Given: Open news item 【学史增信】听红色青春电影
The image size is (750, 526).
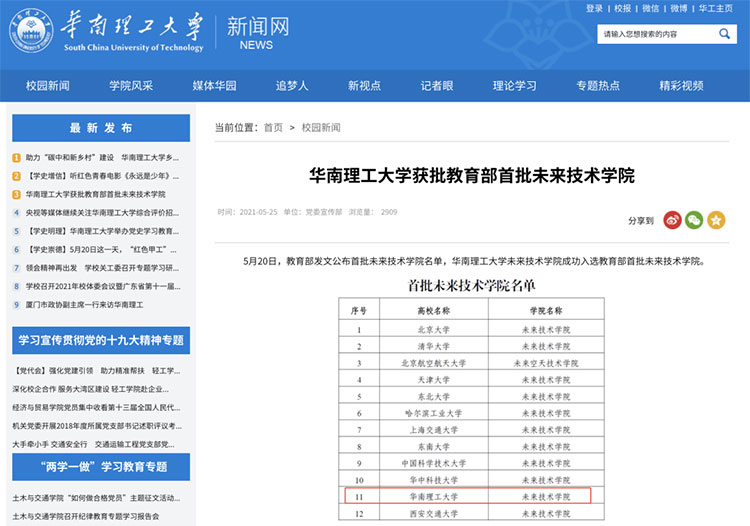Looking at the screenshot, I should point(102,175).
